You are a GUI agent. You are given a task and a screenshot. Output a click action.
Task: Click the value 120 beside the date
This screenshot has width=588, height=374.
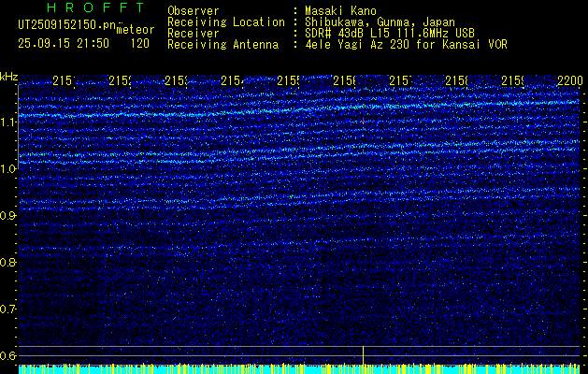point(140,44)
